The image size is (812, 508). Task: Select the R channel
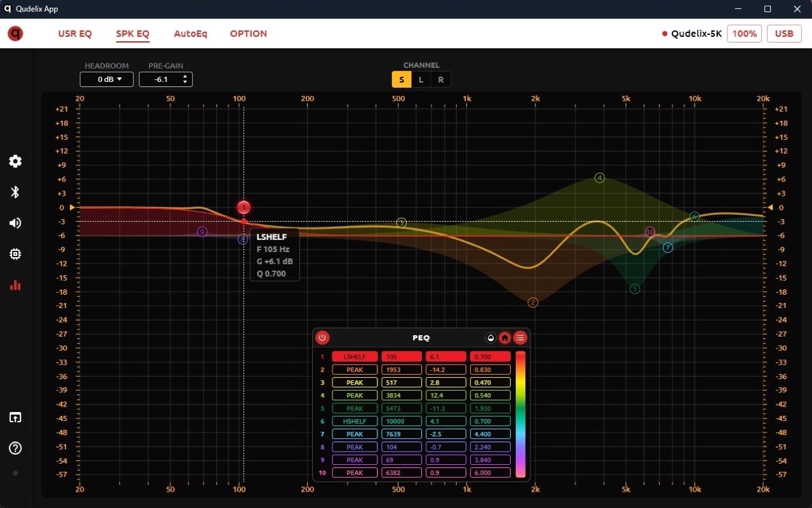pyautogui.click(x=441, y=79)
